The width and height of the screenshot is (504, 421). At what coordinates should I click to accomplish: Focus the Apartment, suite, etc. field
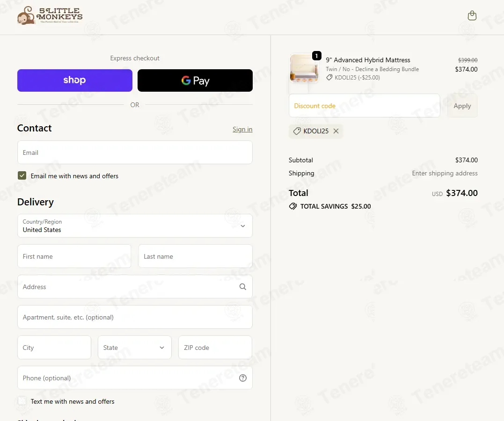tap(135, 317)
